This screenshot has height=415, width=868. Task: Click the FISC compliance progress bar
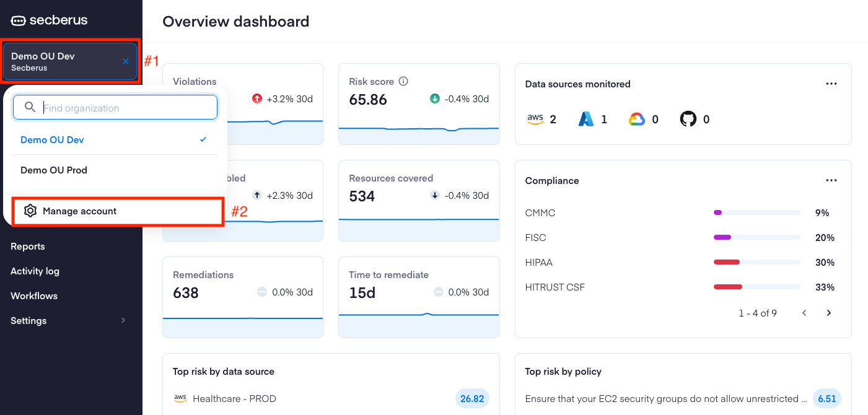point(757,237)
